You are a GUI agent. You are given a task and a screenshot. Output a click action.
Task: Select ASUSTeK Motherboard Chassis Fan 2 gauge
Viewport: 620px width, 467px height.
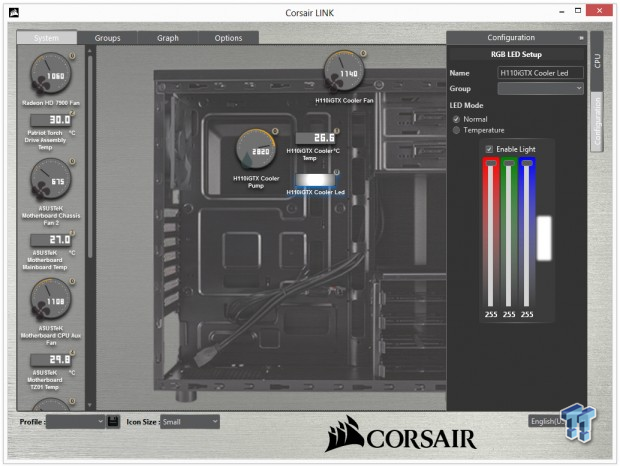(x=51, y=180)
